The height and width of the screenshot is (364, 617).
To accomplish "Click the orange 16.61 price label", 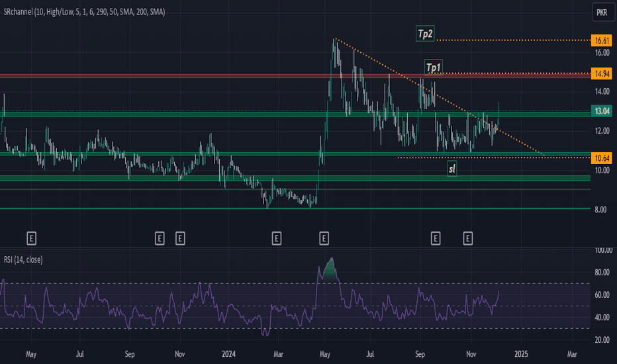I will click(x=602, y=40).
